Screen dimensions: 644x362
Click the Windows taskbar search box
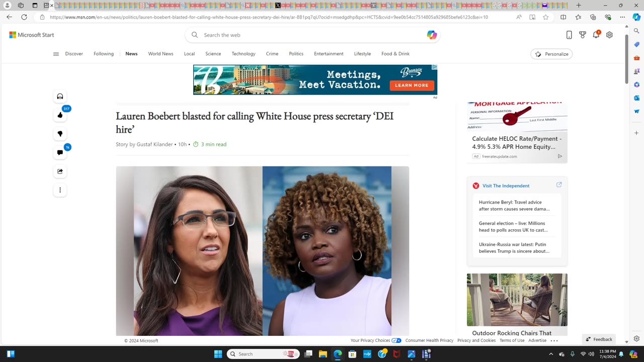point(263,354)
